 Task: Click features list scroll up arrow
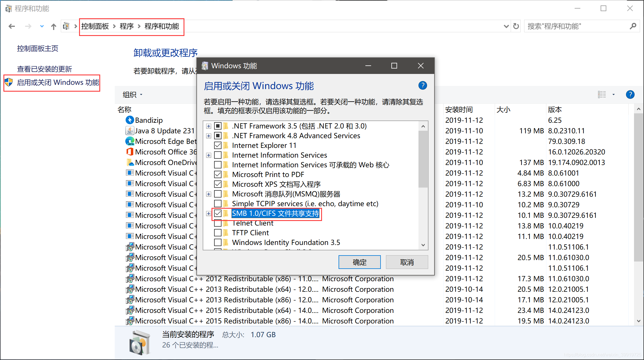coord(423,126)
